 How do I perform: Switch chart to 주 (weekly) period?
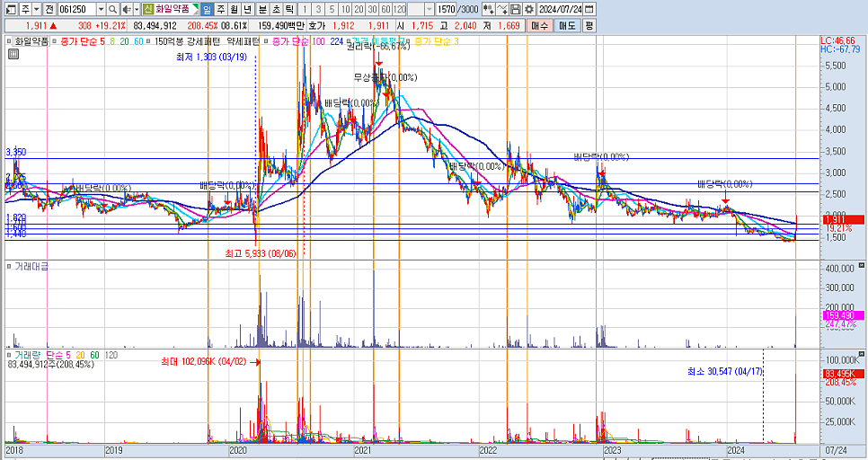coord(221,9)
